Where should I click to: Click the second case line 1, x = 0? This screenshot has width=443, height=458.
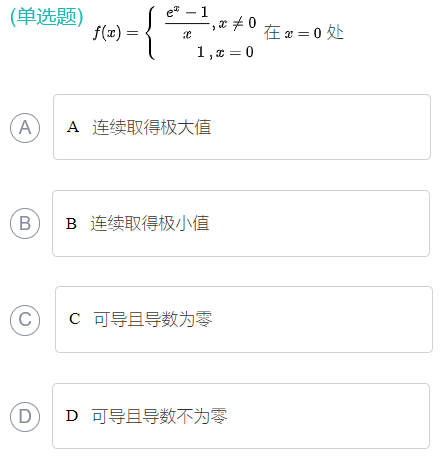click(x=225, y=52)
